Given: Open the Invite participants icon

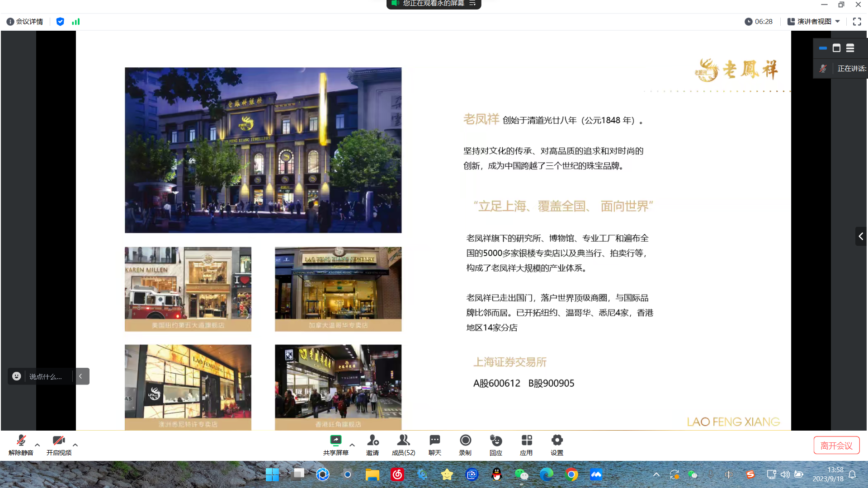Looking at the screenshot, I should 373,441.
